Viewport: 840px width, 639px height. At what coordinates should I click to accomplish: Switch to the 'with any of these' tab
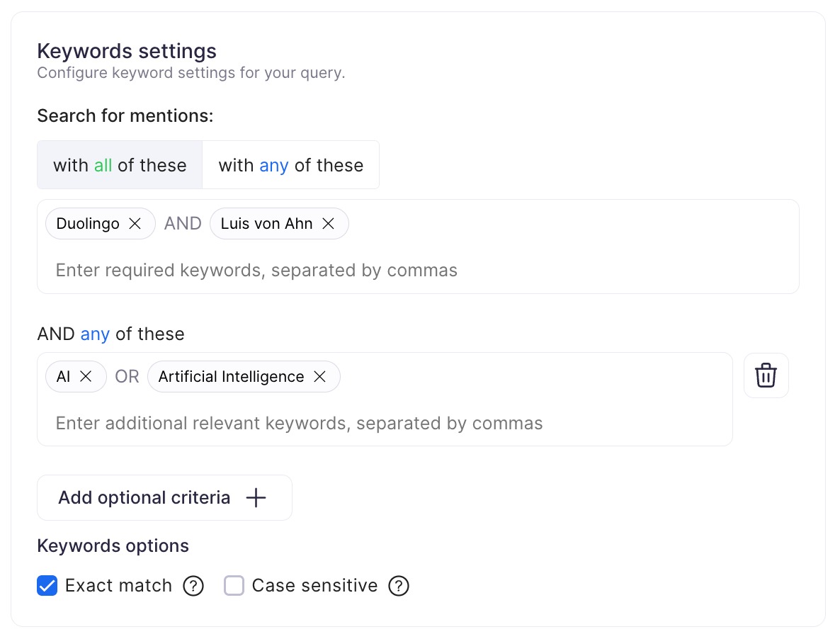(x=291, y=164)
